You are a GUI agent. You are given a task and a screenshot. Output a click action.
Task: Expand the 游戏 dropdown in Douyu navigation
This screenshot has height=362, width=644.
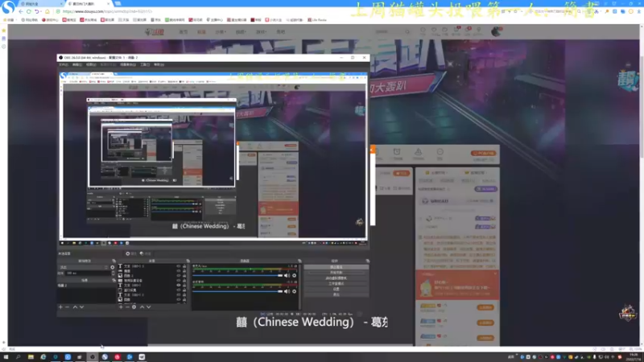coord(261,31)
